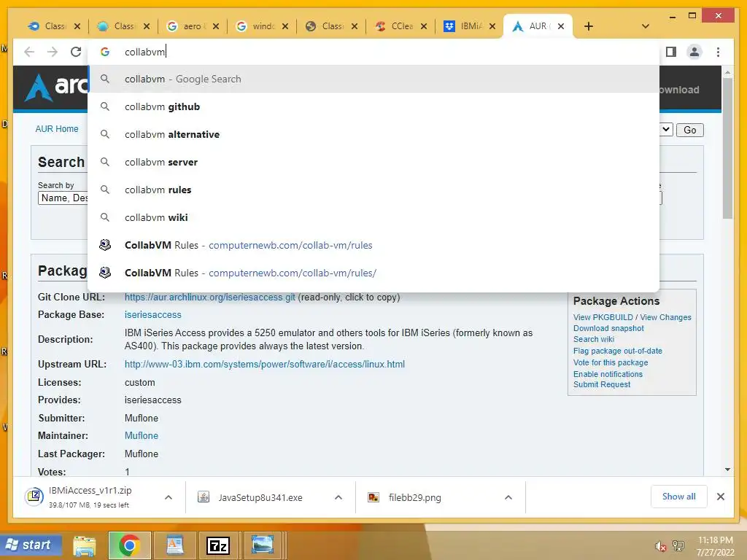Viewport: 747px width, 560px height.
Task: Select 'collabvm server' suggestion
Action: pos(373,162)
